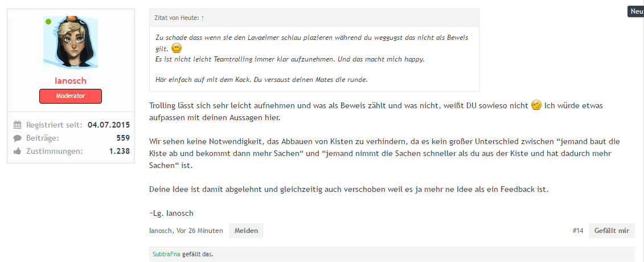Click the red Moderator badge
The height and width of the screenshot is (262, 644).
pyautogui.click(x=71, y=96)
